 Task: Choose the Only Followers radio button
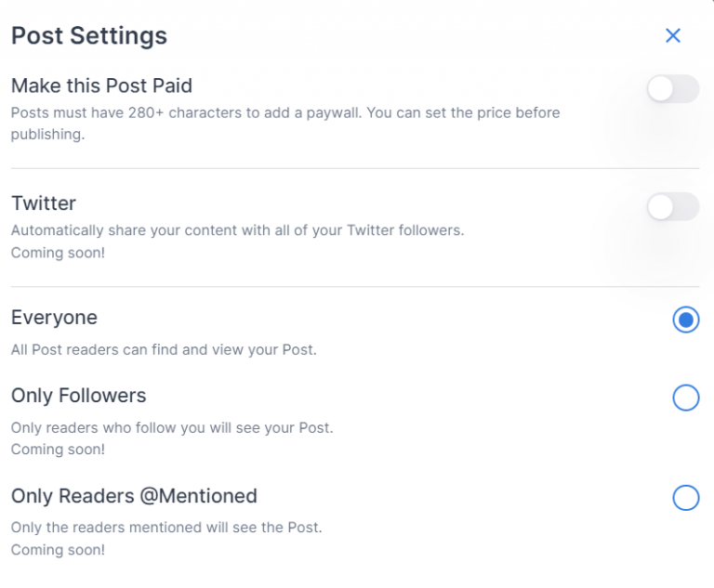[685, 398]
